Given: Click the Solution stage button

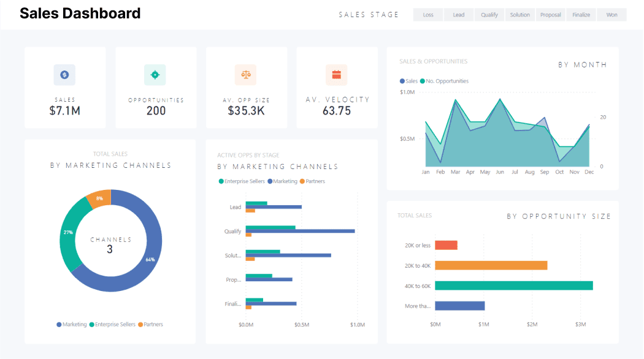Looking at the screenshot, I should tap(519, 14).
